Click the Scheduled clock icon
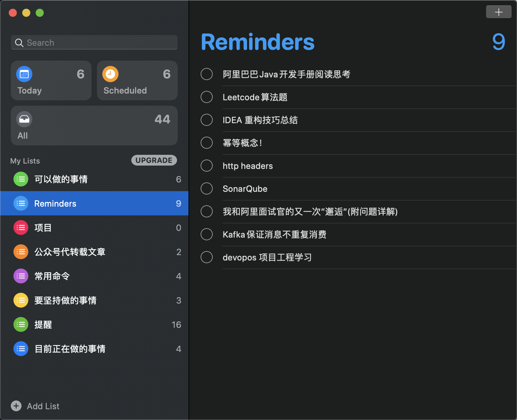 pos(110,74)
